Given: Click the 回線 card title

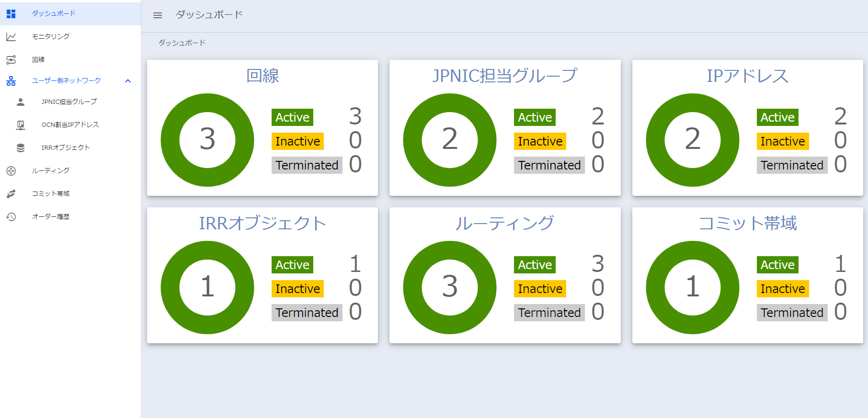Looking at the screenshot, I should click(263, 76).
